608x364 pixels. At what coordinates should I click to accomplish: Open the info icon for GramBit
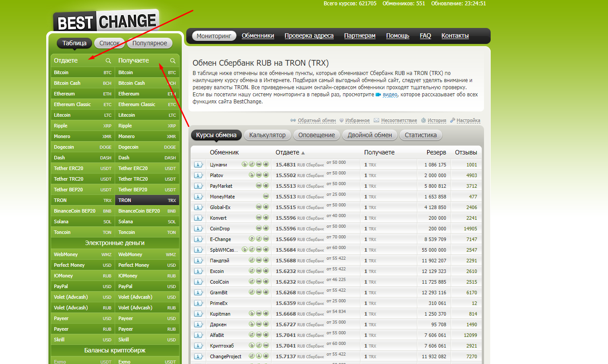[x=198, y=293]
